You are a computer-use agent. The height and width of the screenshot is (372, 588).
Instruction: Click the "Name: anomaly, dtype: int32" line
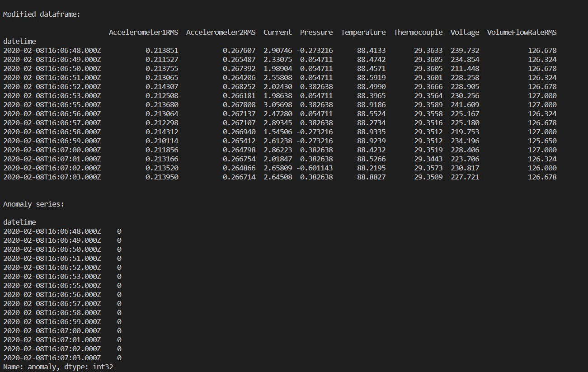point(58,367)
